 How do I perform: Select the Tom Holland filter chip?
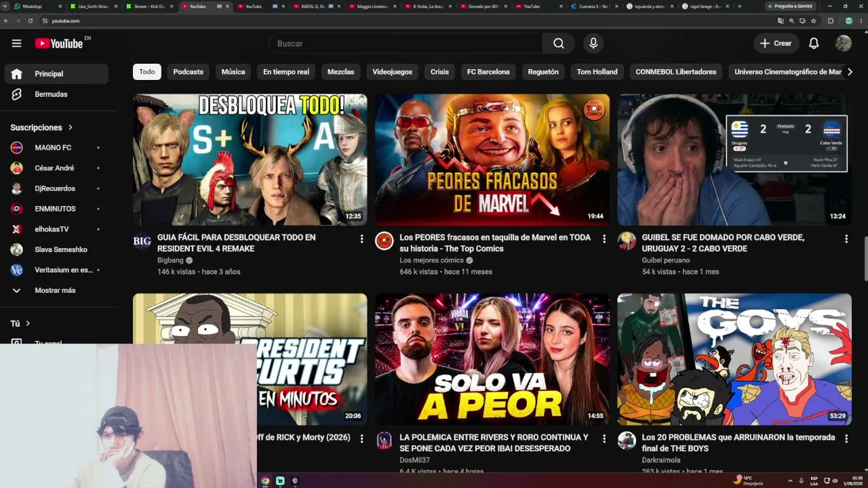pos(597,72)
